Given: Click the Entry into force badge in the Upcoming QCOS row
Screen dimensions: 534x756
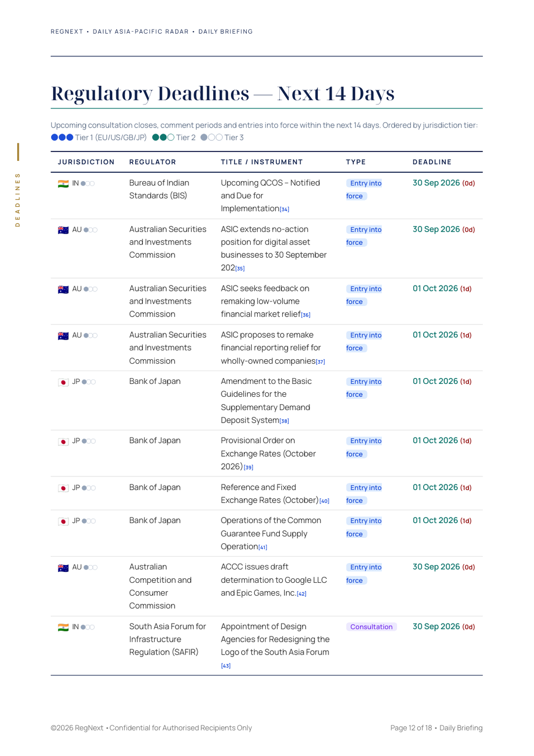Looking at the screenshot, I should tap(365, 189).
